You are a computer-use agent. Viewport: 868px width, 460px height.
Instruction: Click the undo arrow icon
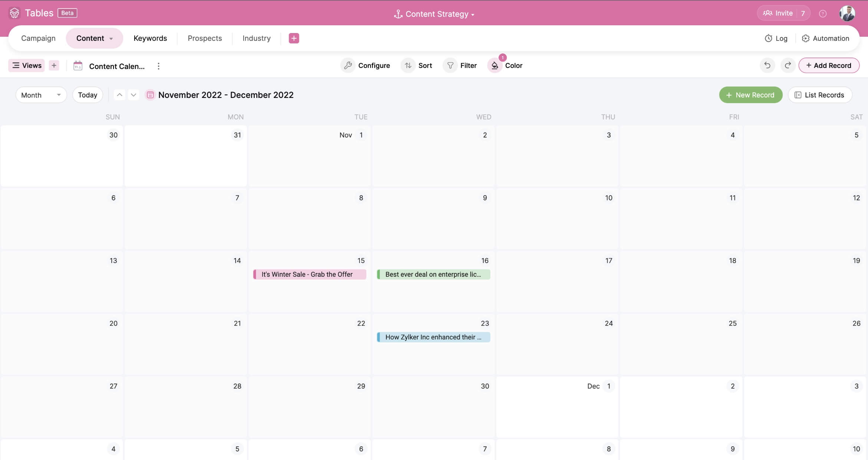click(x=767, y=65)
